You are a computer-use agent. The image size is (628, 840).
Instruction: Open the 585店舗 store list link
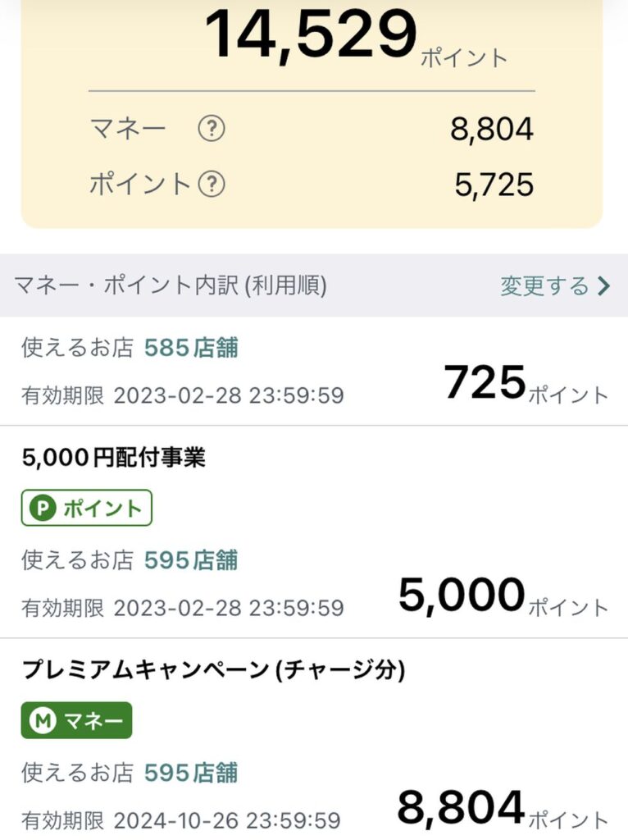pyautogui.click(x=191, y=349)
